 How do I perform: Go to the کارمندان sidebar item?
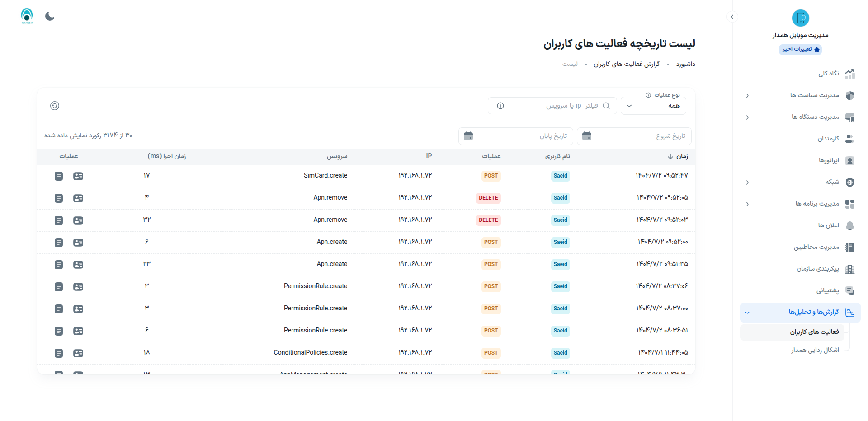[x=828, y=139]
